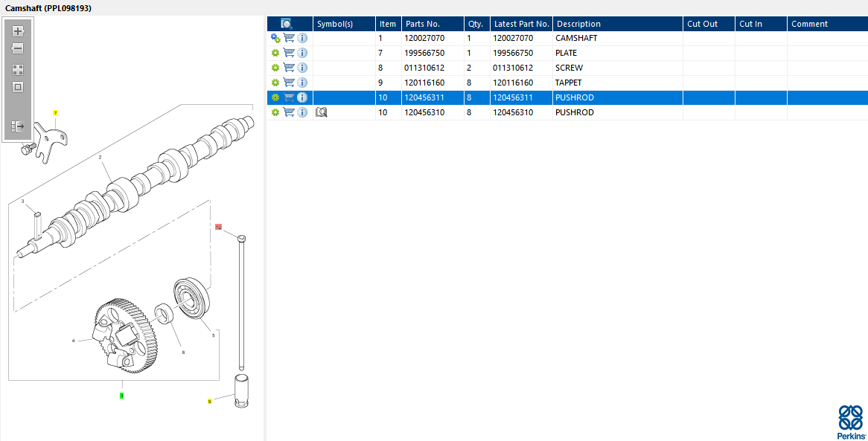Image resolution: width=868 pixels, height=441 pixels.
Task: Add PLATE 199566750 to cart
Action: [289, 53]
